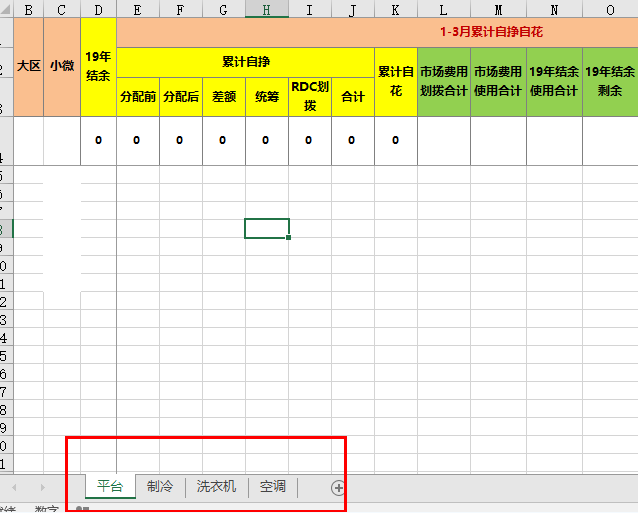The width and height of the screenshot is (638, 513).
Task: Click the 0 value under 累计自花
Action: click(x=396, y=141)
